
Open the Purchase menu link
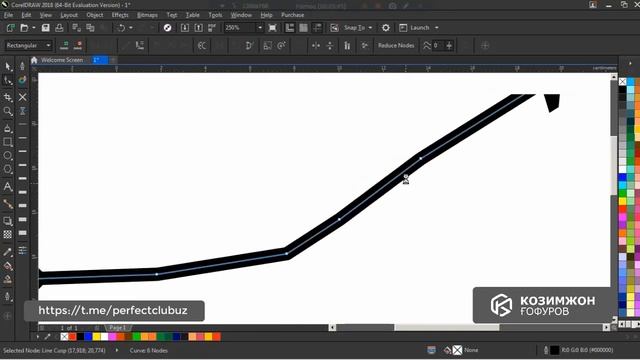(292, 15)
